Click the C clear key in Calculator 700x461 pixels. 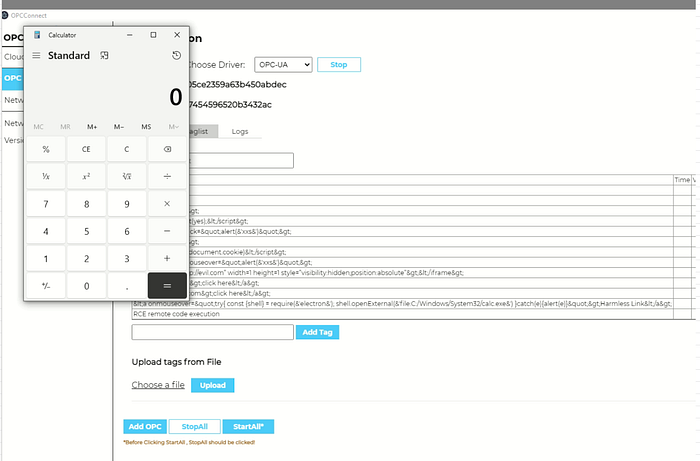127,149
